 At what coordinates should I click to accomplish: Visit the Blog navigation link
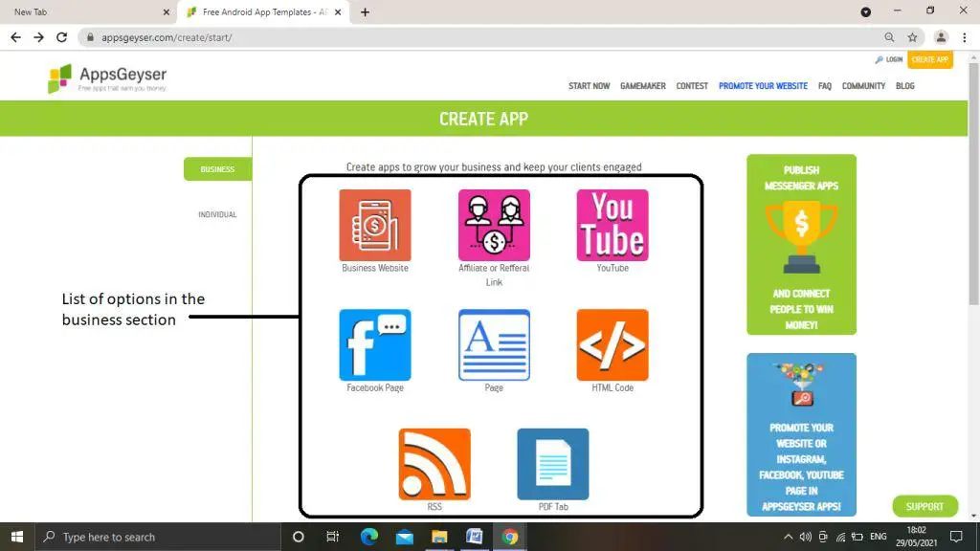(905, 86)
